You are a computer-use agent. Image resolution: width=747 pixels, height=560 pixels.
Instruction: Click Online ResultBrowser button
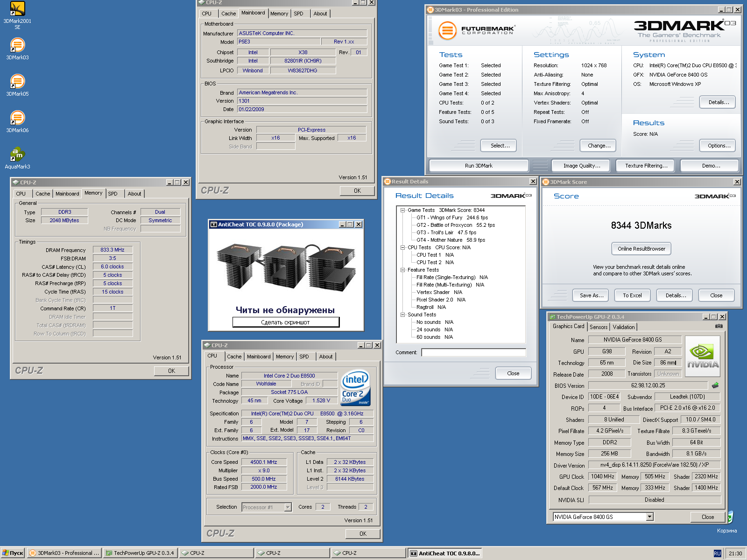pos(641,249)
